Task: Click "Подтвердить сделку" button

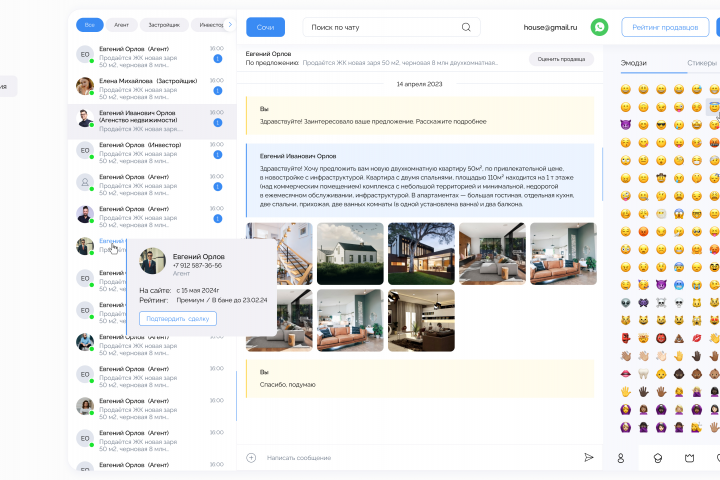Action: tap(178, 318)
